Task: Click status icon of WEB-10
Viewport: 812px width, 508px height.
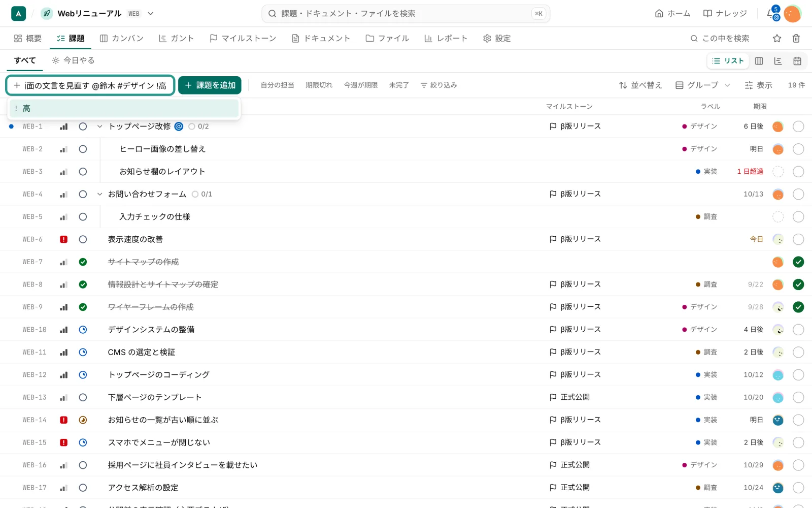Action: [x=83, y=330]
